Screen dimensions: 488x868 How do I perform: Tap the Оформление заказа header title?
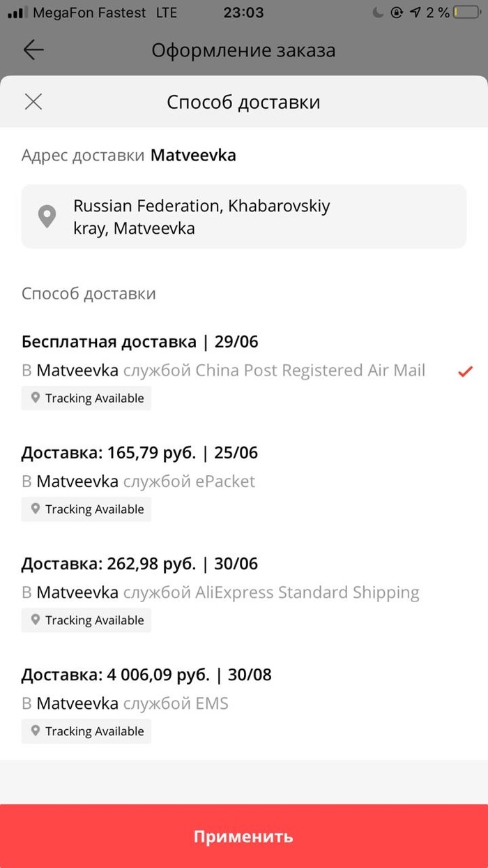[243, 50]
